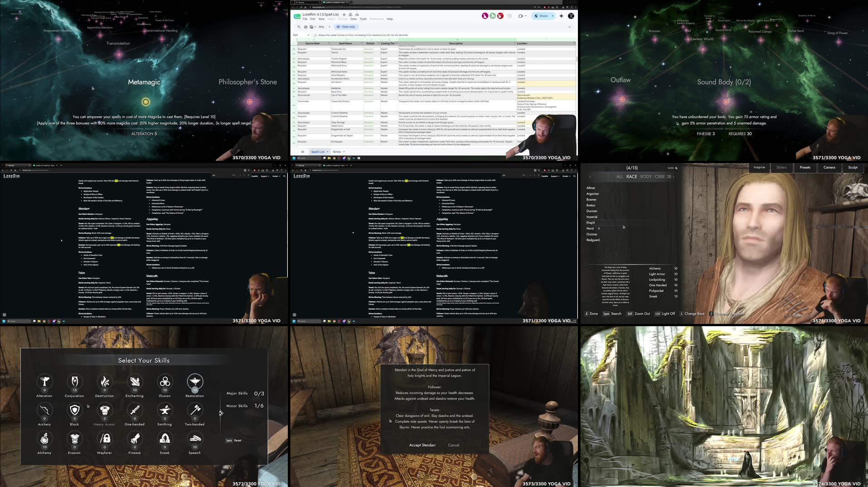
Task: Select the Alteration skill icon
Action: (x=44, y=381)
